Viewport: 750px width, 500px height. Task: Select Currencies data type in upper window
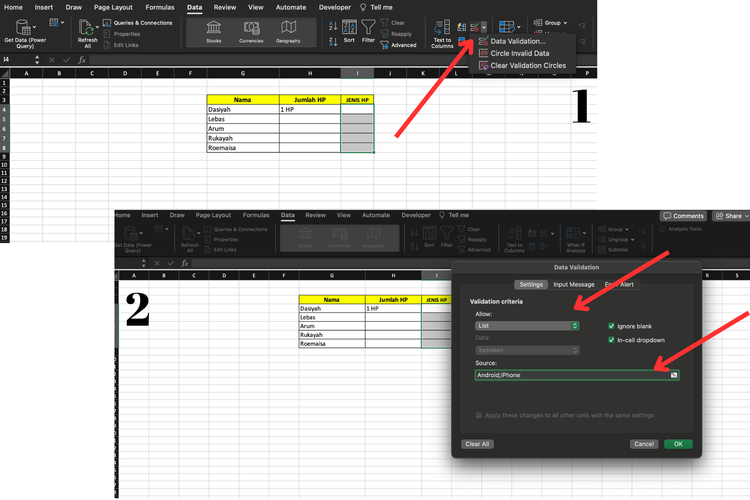click(251, 32)
